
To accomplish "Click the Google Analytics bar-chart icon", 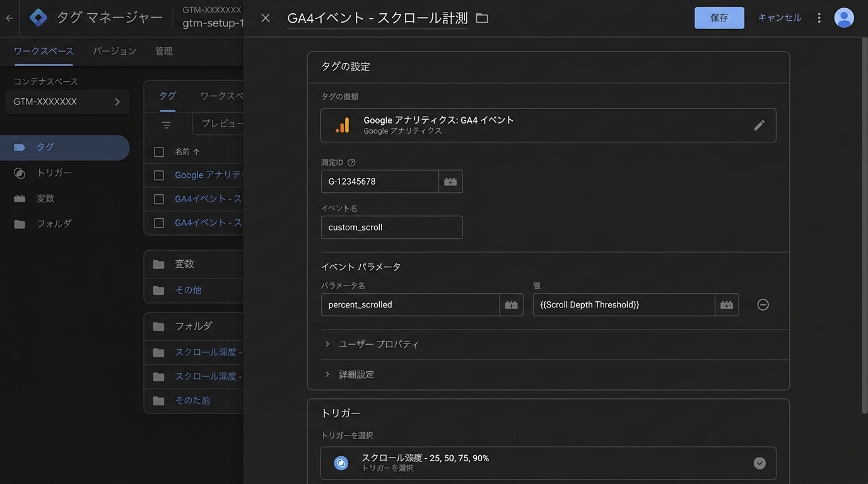I will click(343, 125).
